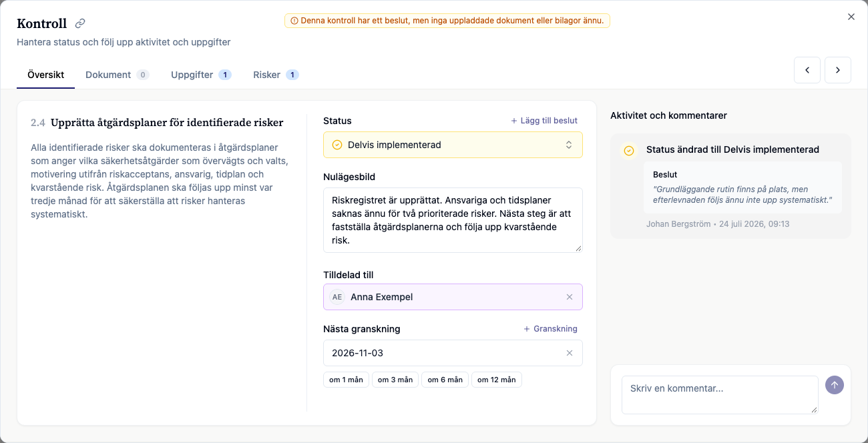
Task: Click the status dropdown chevron arrows
Action: [569, 145]
